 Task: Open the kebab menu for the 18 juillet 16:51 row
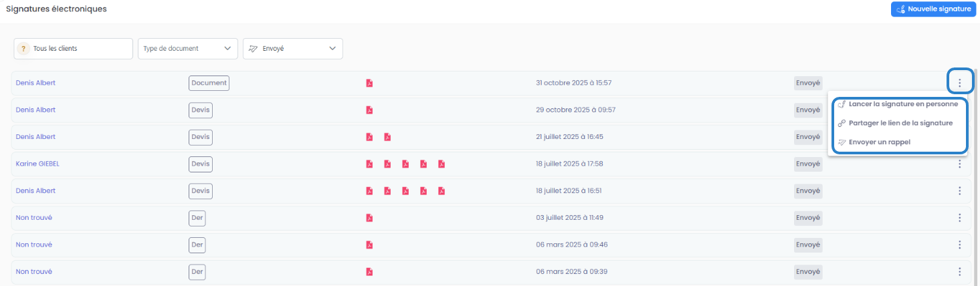(959, 190)
